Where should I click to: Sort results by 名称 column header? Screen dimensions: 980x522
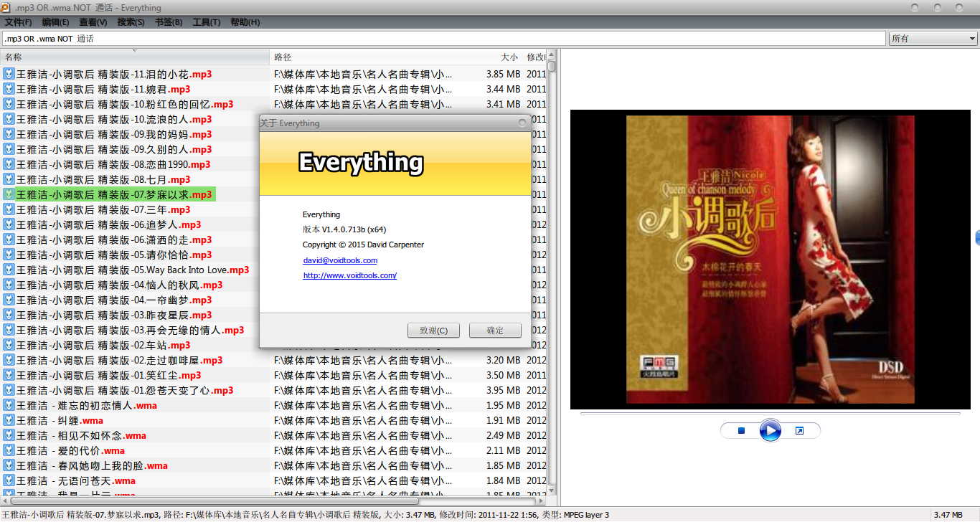(x=135, y=57)
